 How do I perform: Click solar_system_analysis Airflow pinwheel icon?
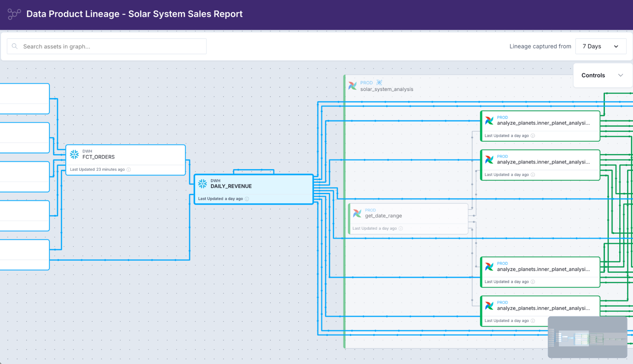pyautogui.click(x=352, y=86)
